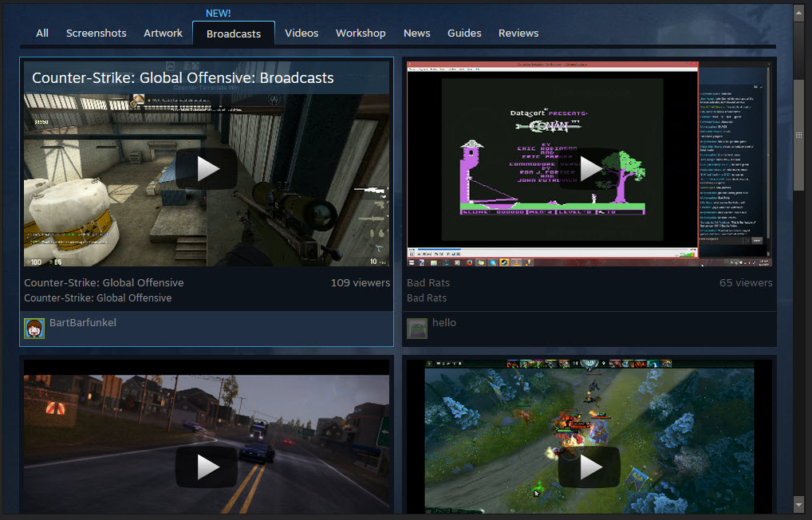Play the Bad Rats broadcast video
812x520 pixels.
[589, 169]
